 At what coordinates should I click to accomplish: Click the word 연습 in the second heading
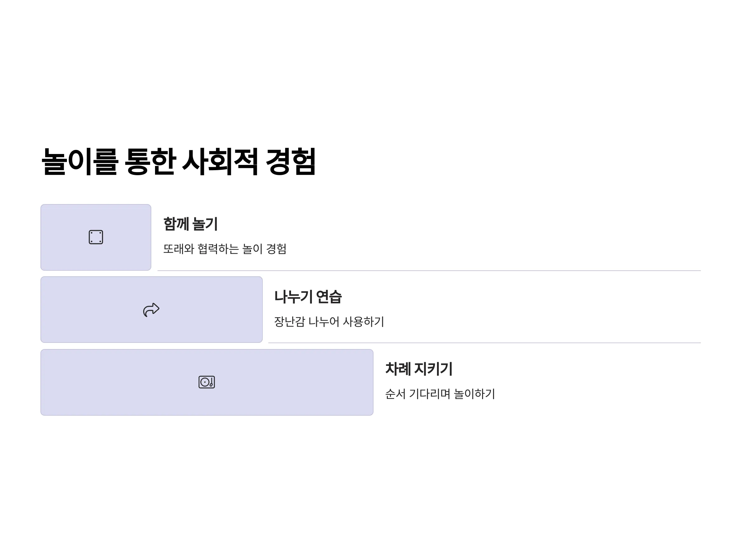(x=329, y=296)
